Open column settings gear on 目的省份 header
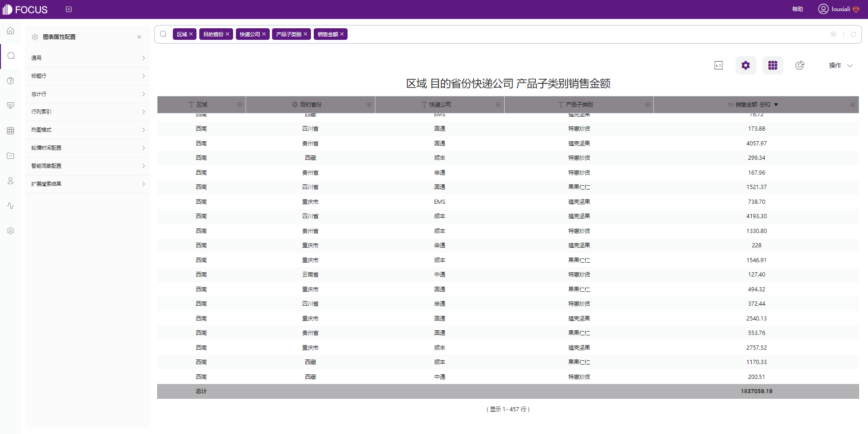Viewport: 868px width, 434px height. click(x=369, y=105)
